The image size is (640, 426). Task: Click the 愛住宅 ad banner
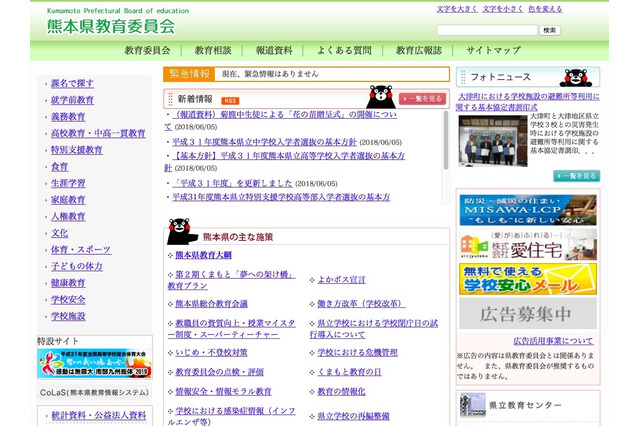tap(528, 244)
